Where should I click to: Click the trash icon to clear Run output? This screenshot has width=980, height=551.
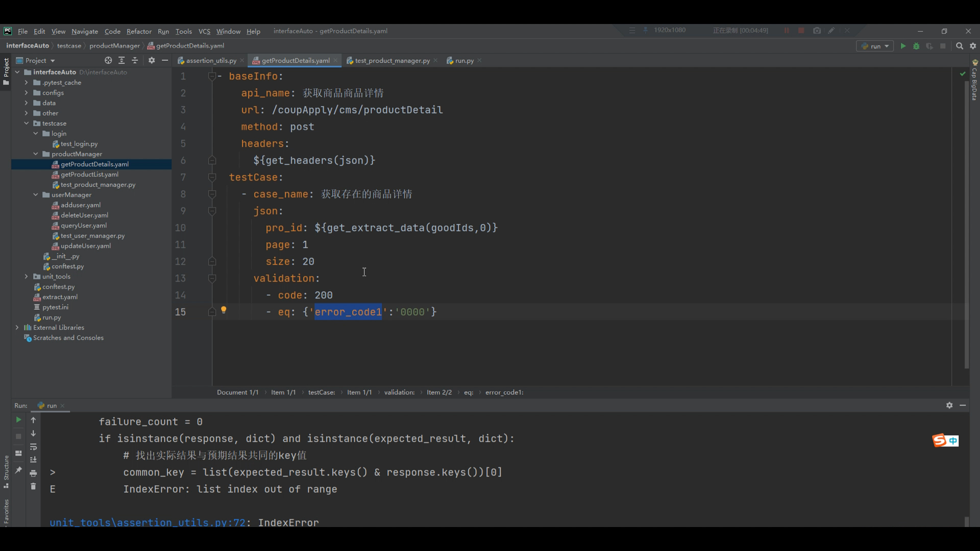(x=33, y=486)
